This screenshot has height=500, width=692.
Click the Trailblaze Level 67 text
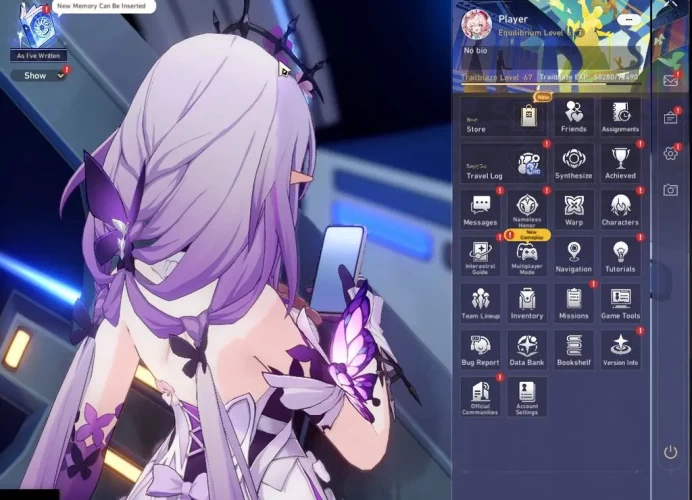point(497,77)
